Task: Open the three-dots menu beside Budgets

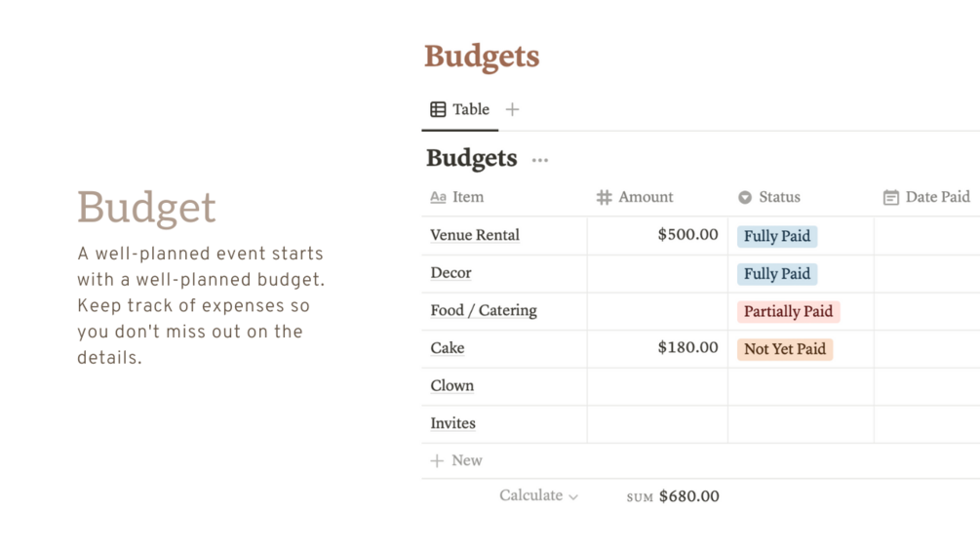Action: coord(540,160)
